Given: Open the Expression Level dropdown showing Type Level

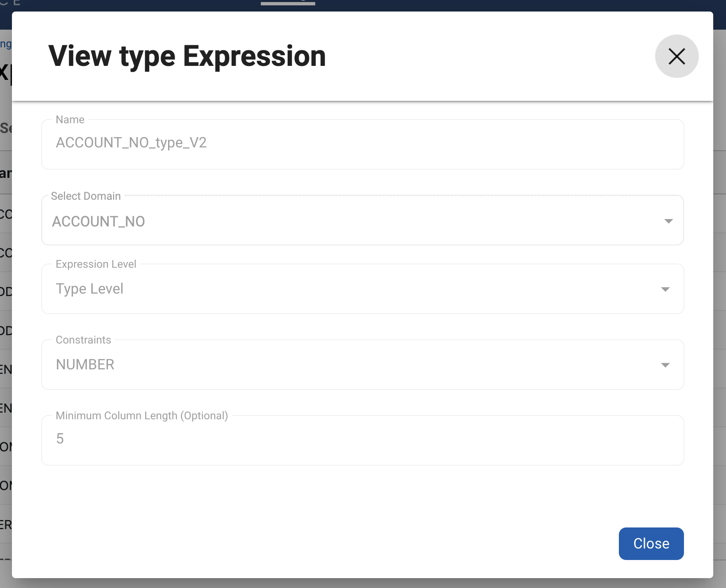Looking at the screenshot, I should 354,289.
